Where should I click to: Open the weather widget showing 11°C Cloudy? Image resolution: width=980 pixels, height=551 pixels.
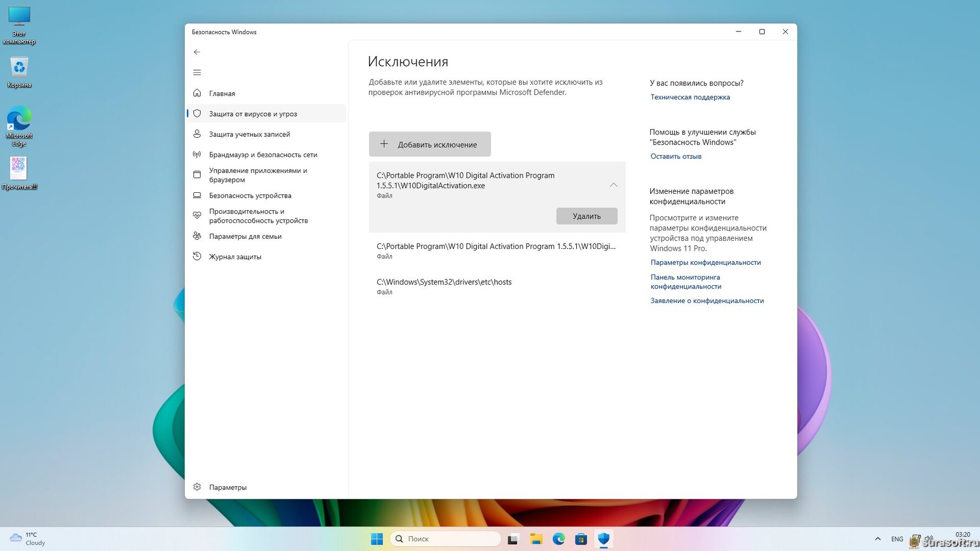[x=28, y=539]
